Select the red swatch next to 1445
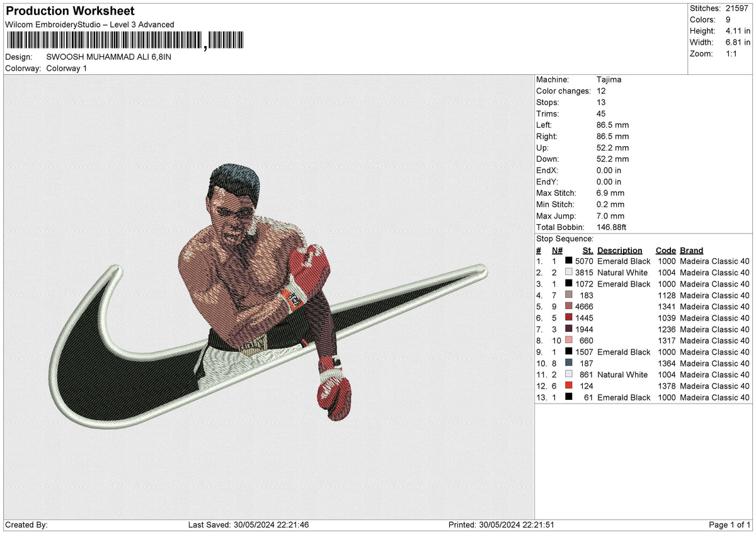This screenshot has height=534, width=756. 569,318
